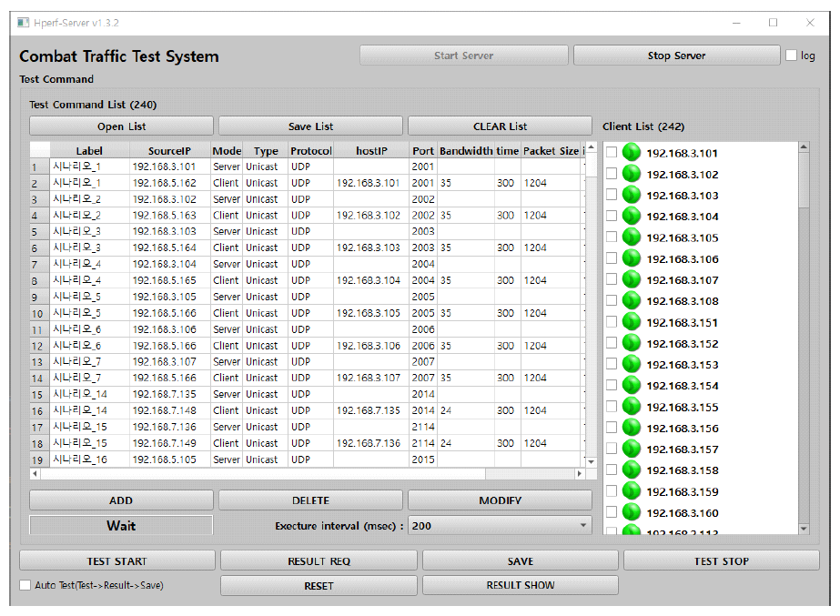The width and height of the screenshot is (840, 616).
Task: Click the Bandwidth column header
Action: coord(465,150)
